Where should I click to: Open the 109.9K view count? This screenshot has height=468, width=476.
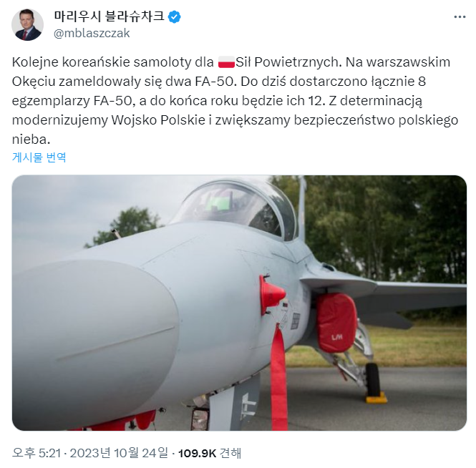tap(197, 454)
